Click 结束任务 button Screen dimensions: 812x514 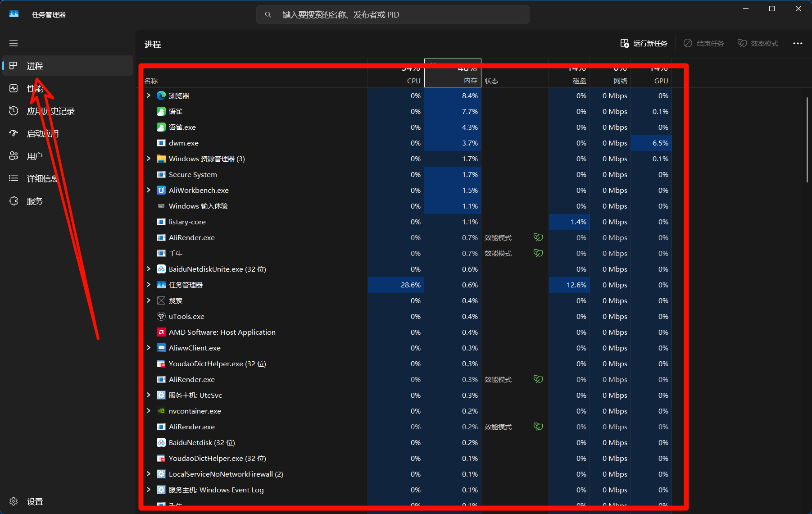pos(703,43)
